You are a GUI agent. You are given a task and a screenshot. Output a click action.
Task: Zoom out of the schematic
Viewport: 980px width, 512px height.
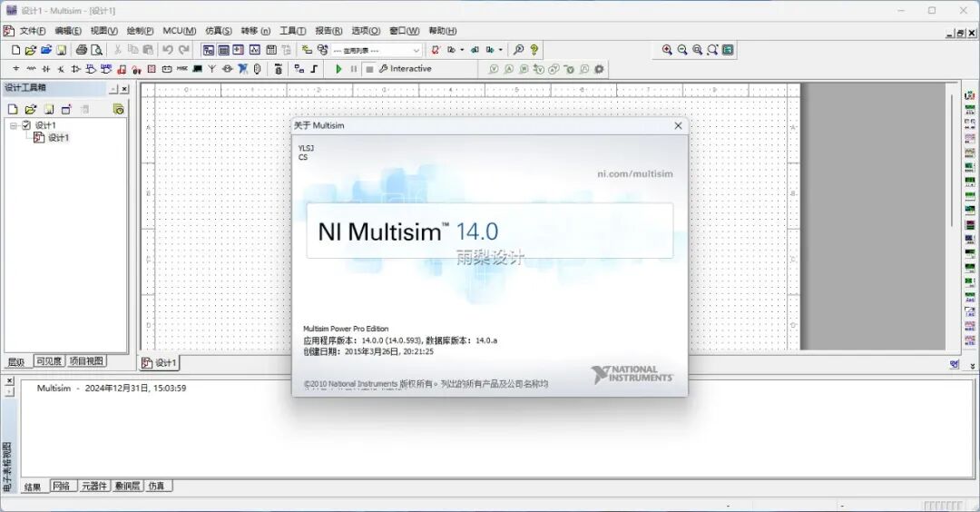[x=681, y=50]
